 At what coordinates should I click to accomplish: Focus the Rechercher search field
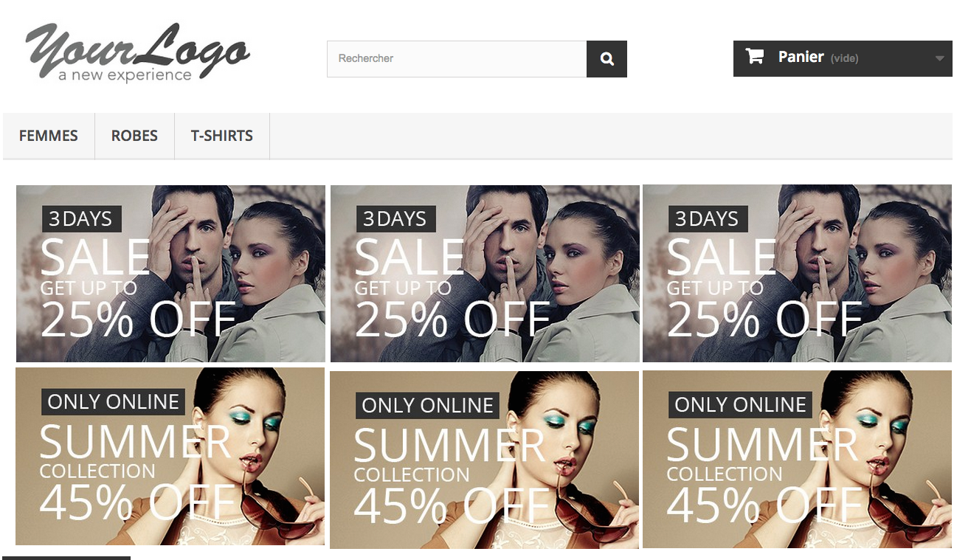click(457, 59)
